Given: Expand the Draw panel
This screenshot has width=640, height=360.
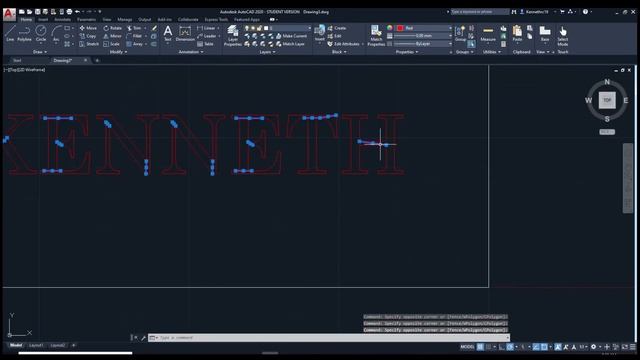Looking at the screenshot, I should (40, 52).
